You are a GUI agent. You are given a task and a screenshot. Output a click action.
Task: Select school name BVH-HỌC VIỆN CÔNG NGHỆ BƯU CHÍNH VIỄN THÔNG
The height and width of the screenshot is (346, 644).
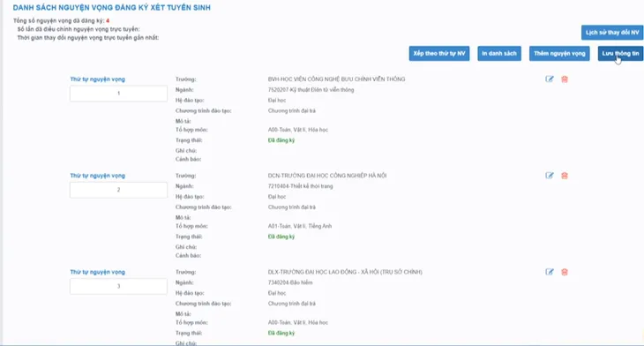336,79
